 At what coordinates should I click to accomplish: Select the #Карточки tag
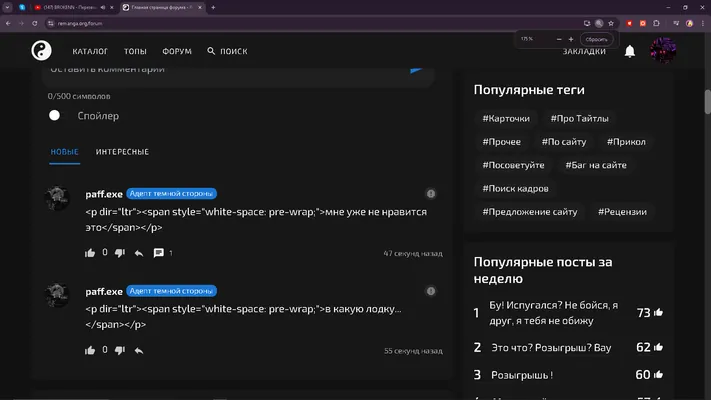pyautogui.click(x=506, y=118)
